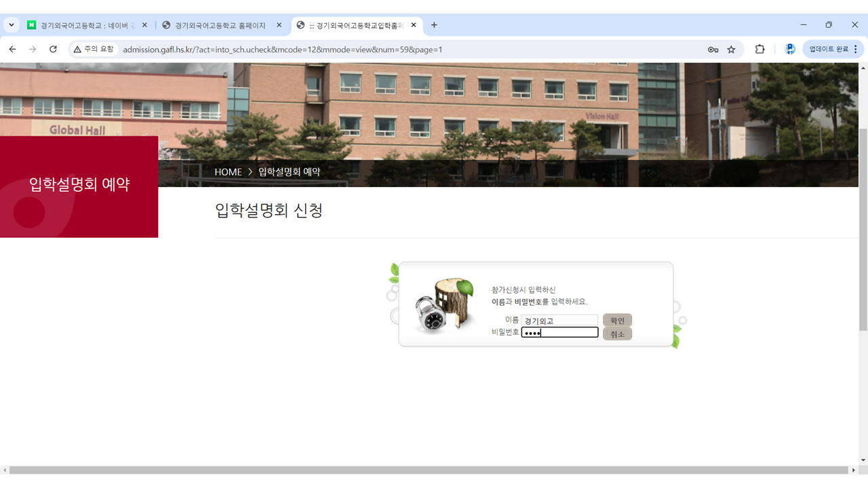Switch to the Naver search tab
868x488 pixels.
click(x=81, y=25)
